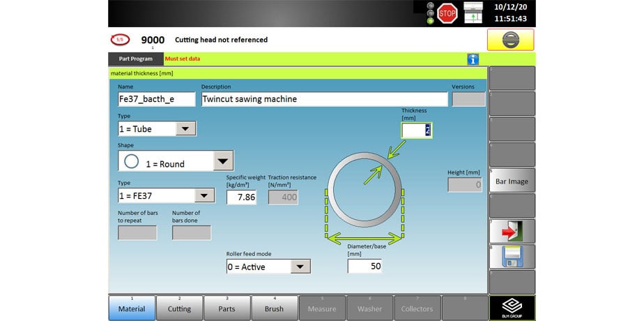
Task: Switch to the Cutting tab
Action: [x=179, y=308]
